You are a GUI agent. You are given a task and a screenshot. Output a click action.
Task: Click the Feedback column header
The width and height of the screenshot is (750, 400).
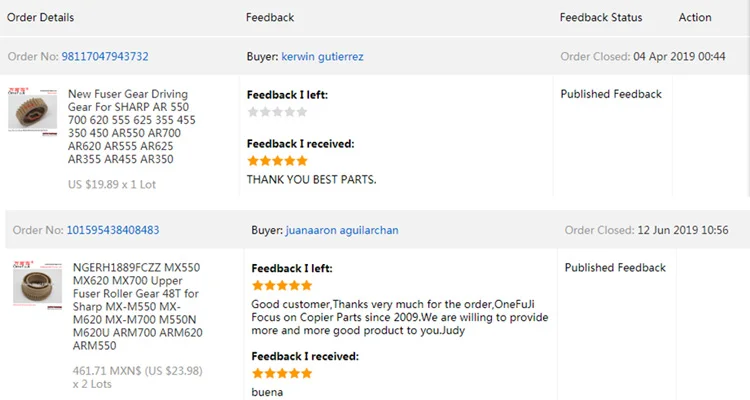[x=270, y=17]
